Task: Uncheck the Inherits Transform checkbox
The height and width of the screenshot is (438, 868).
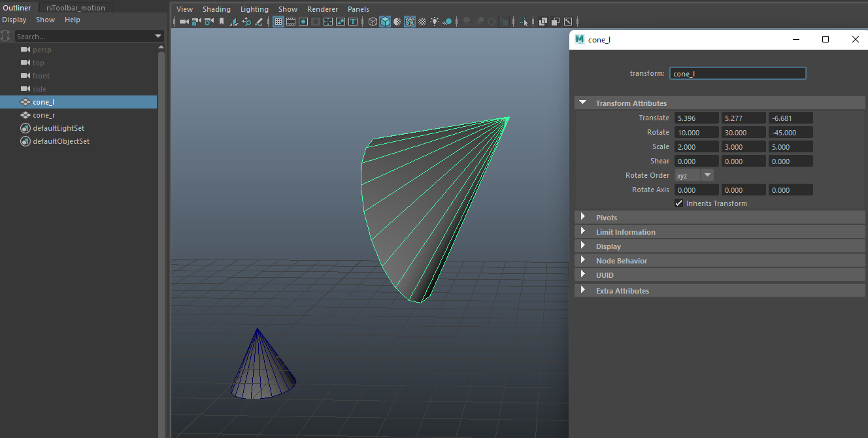Action: pos(679,203)
